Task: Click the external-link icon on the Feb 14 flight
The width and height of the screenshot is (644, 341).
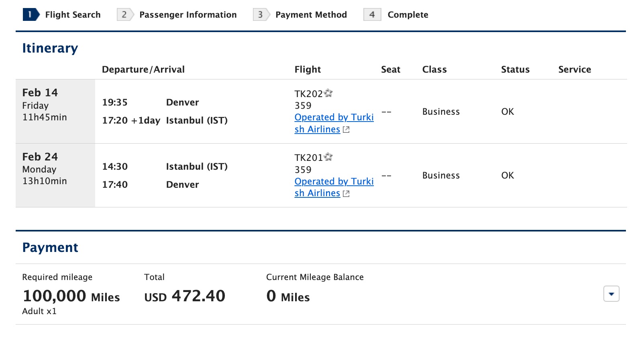Action: tap(346, 130)
